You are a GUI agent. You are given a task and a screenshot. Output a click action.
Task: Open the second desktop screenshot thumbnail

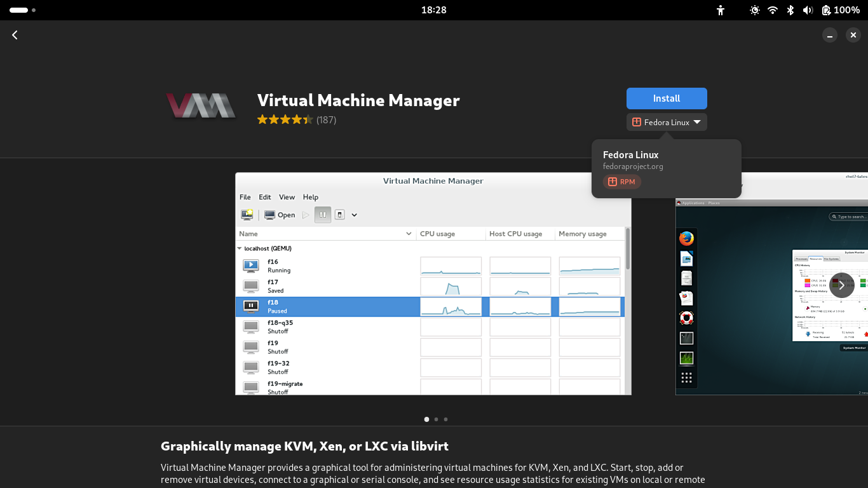tap(771, 283)
